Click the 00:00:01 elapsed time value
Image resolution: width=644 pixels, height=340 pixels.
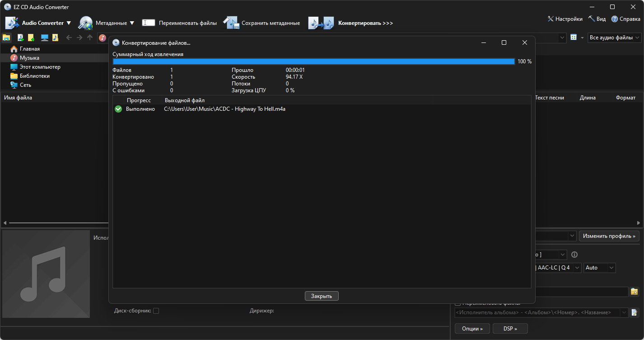click(295, 70)
